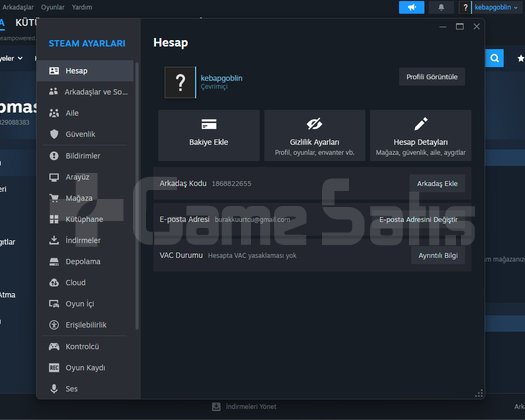This screenshot has height=420, width=525.
Task: Click the notification bell icon
Action: pyautogui.click(x=441, y=7)
